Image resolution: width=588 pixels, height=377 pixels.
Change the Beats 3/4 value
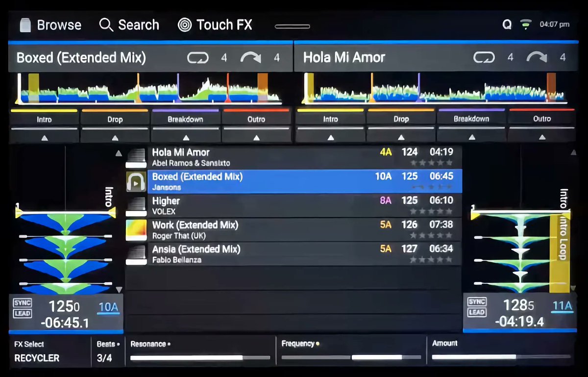point(107,352)
